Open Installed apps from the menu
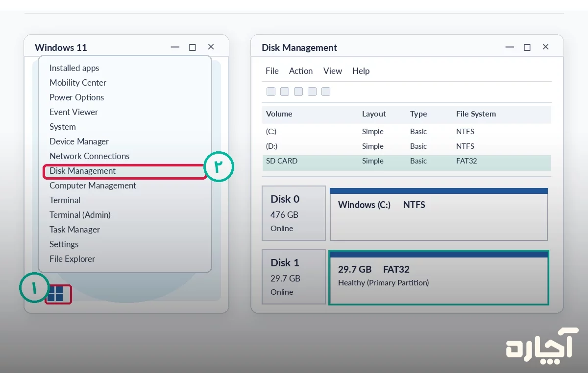 (x=74, y=68)
